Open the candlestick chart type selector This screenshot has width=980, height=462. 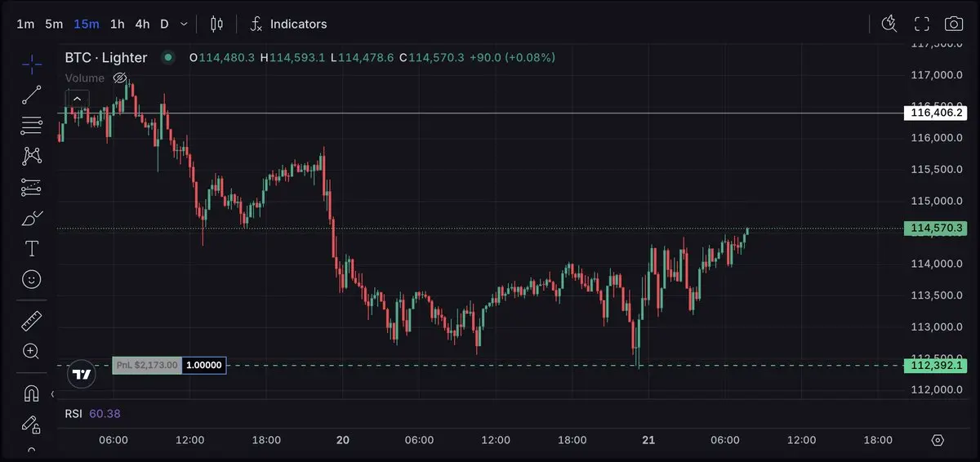point(216,24)
